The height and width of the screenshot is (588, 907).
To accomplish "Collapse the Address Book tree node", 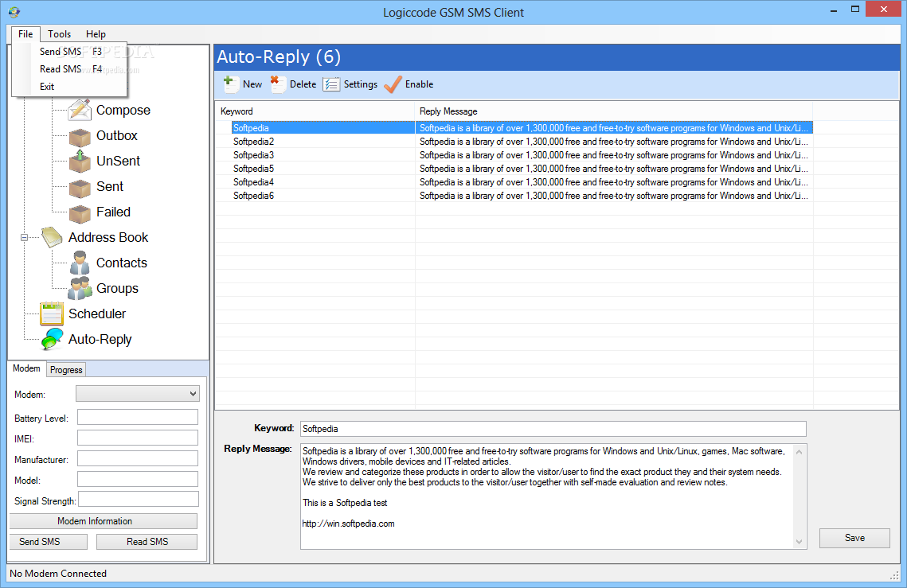I will pos(25,238).
